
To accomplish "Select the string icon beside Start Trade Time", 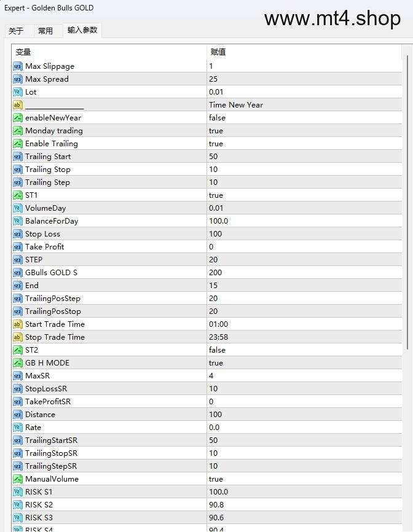I will (x=18, y=324).
